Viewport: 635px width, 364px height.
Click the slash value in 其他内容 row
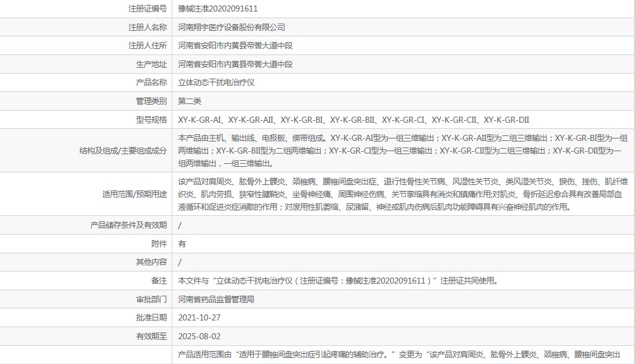(x=180, y=262)
